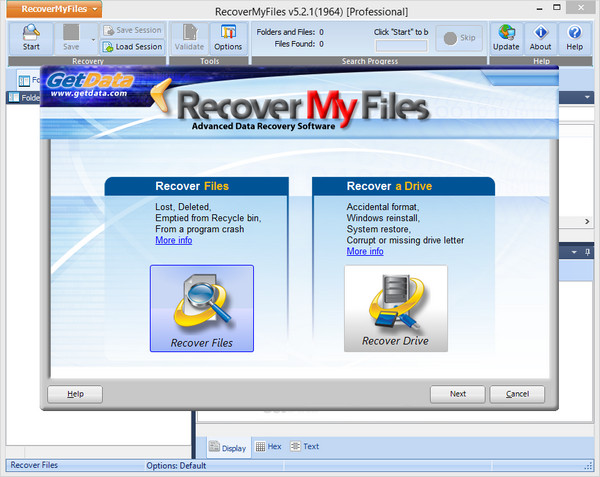Click the Validate tool icon
The height and width of the screenshot is (477, 600).
189,38
